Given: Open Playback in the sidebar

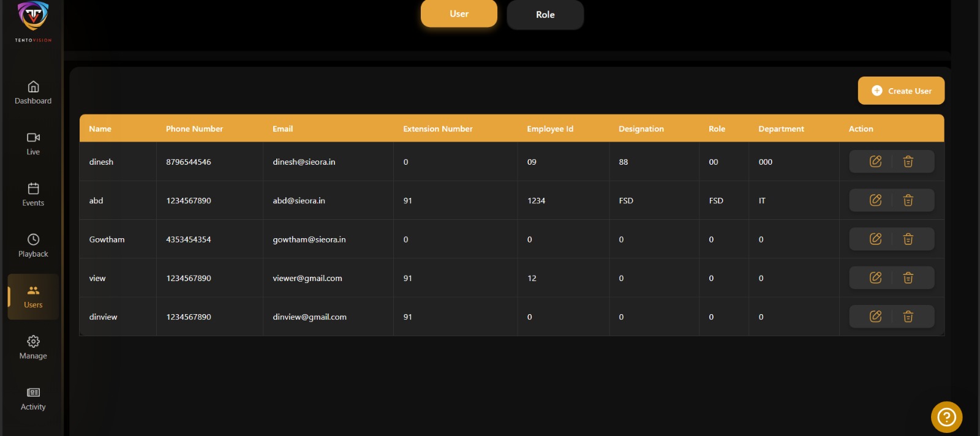Looking at the screenshot, I should [33, 246].
